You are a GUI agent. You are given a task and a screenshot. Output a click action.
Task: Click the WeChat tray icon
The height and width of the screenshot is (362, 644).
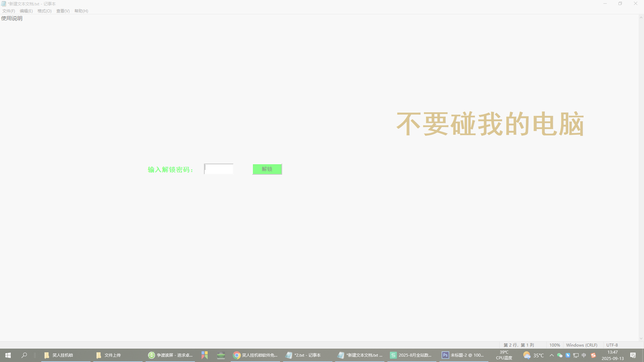pyautogui.click(x=559, y=355)
